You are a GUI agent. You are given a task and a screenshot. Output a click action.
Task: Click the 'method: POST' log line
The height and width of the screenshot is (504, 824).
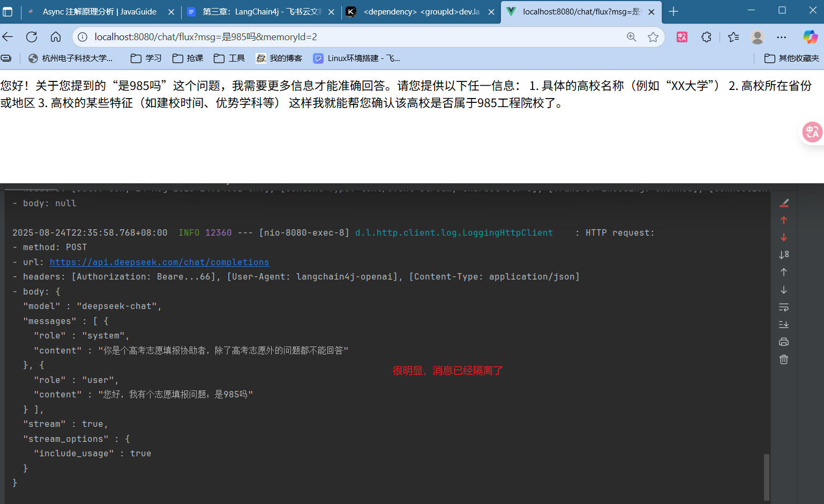[x=50, y=247]
